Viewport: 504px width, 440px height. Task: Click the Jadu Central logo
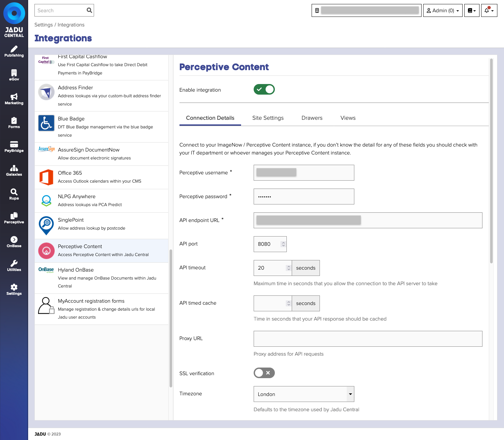(14, 20)
